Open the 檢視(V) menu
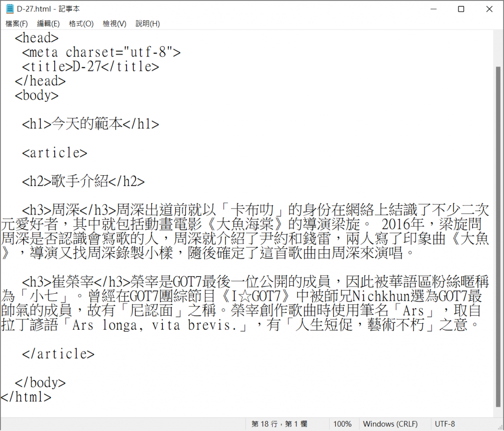Screen dimensions: 504x431 pos(114,24)
